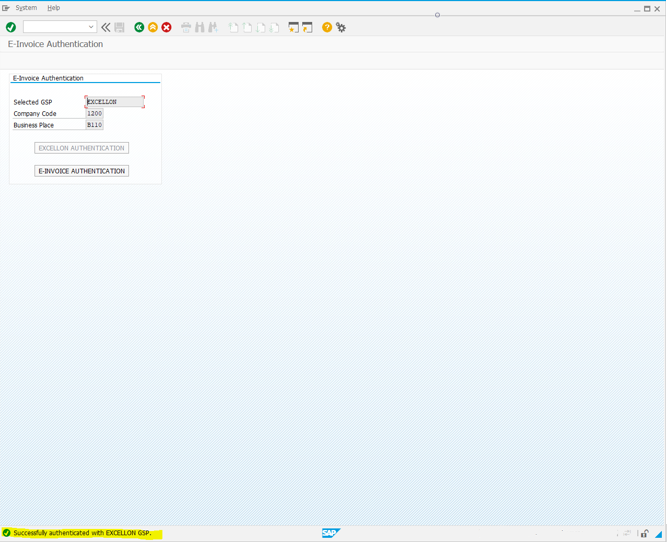Viewport: 667px width, 544px height.
Task: Open Customize Local Layout gear icon
Action: click(341, 27)
